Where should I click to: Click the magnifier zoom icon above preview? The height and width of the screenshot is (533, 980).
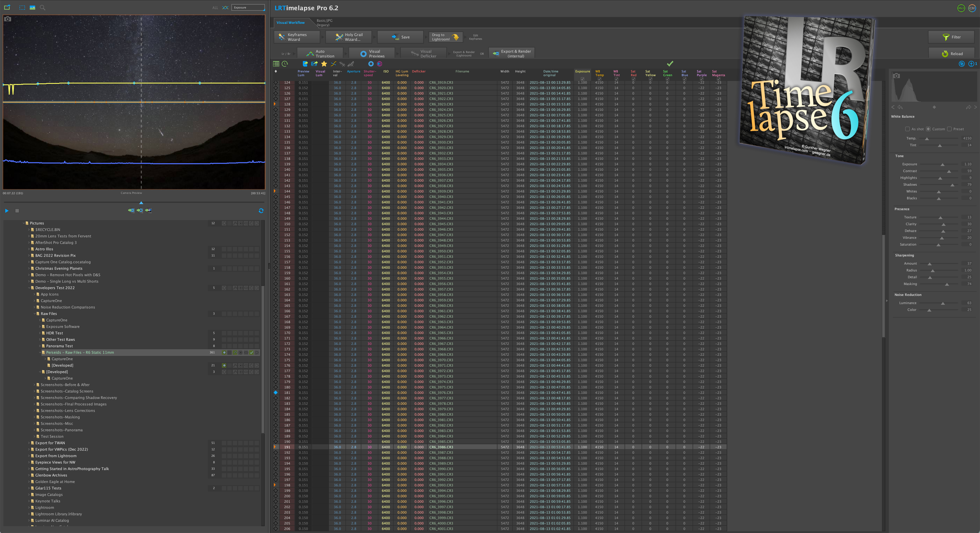[43, 8]
